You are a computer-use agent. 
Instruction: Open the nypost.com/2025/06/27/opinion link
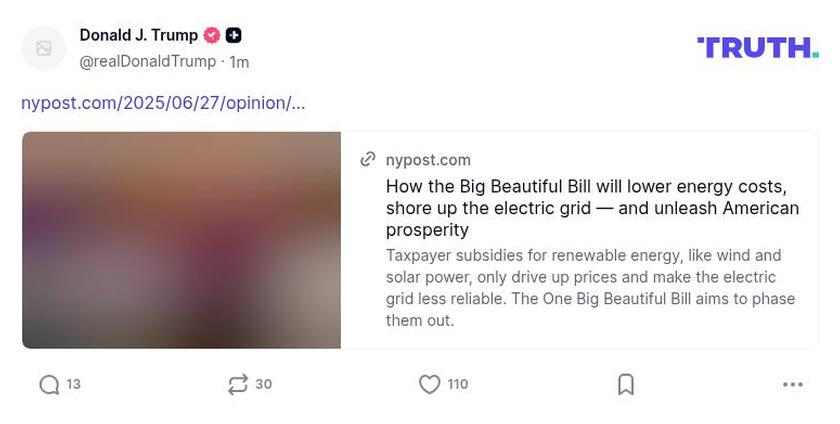coord(163,103)
